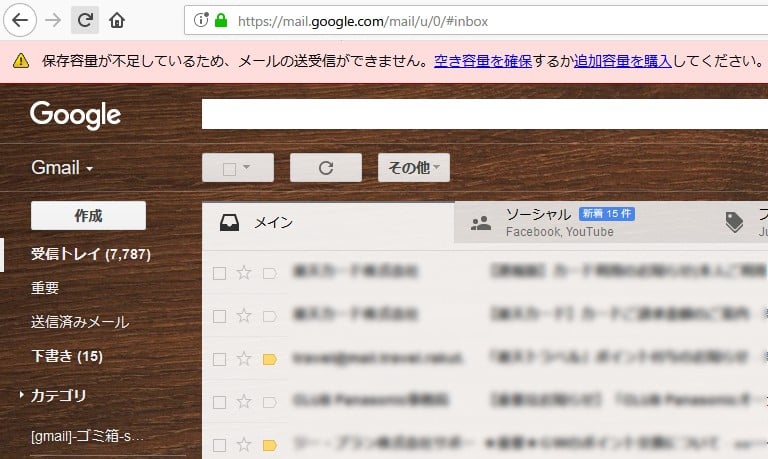
Task: Click the green padlock site security icon
Action: tap(220, 20)
